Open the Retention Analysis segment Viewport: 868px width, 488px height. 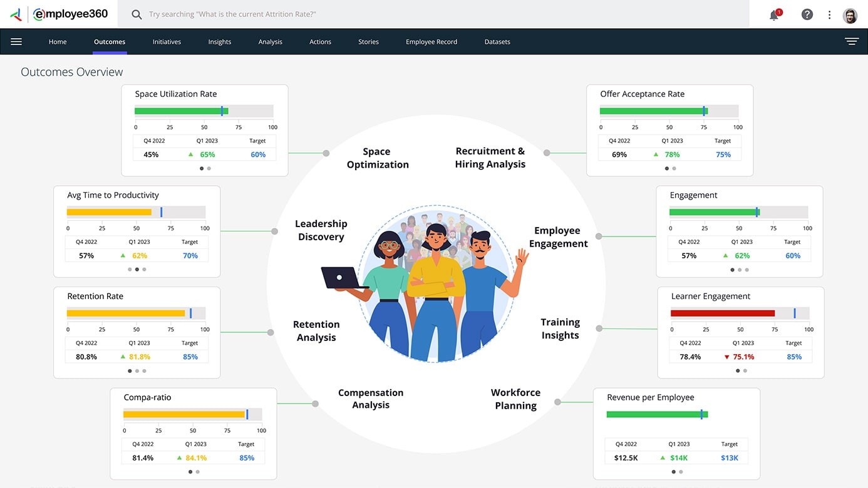pyautogui.click(x=316, y=330)
